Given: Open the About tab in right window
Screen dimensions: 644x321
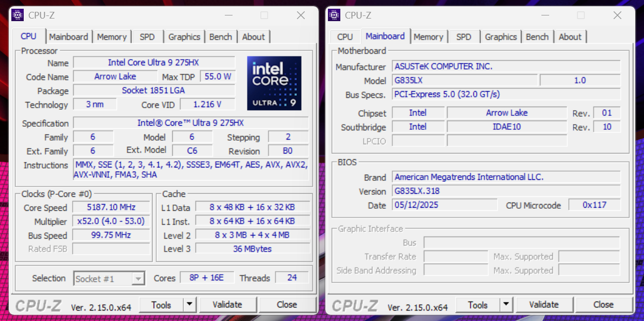Looking at the screenshot, I should click(570, 37).
